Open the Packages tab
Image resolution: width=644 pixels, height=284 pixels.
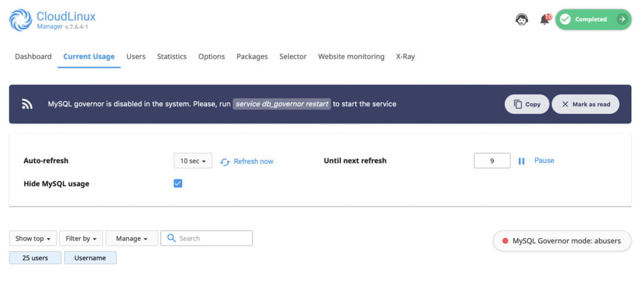click(x=252, y=57)
